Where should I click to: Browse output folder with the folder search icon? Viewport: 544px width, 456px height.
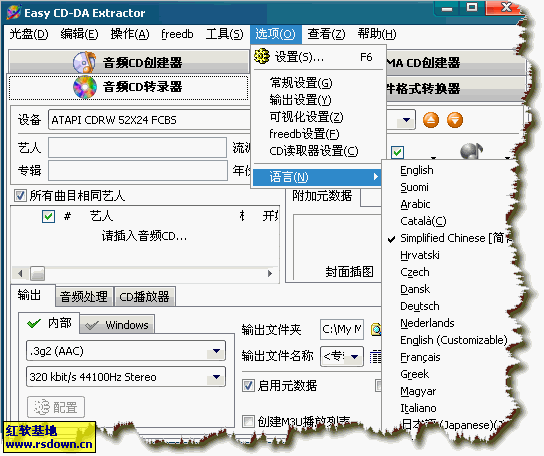(376, 329)
